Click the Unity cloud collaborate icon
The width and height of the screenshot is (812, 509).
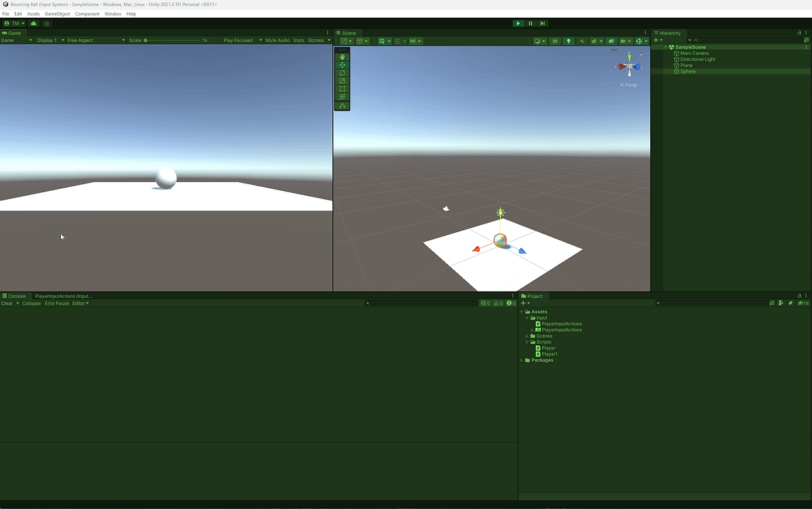[x=33, y=23]
